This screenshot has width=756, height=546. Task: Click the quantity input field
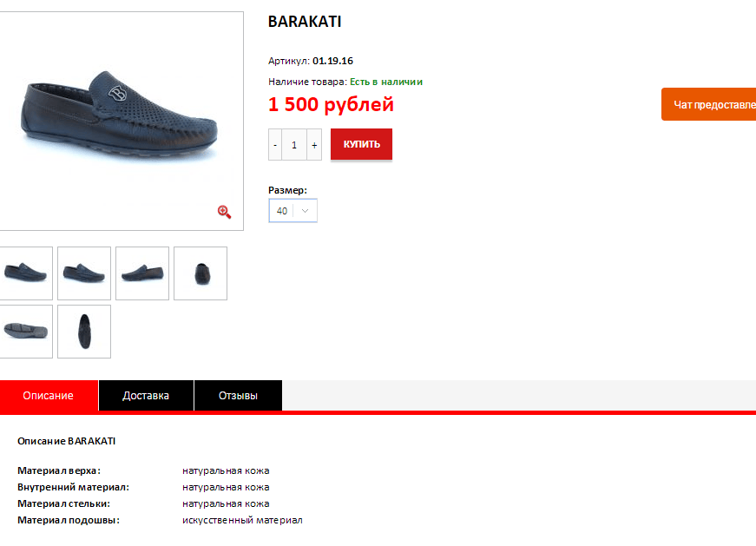294,145
